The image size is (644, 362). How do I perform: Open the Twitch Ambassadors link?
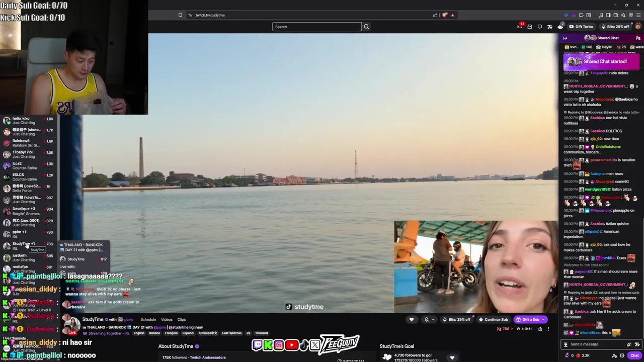[208, 357]
